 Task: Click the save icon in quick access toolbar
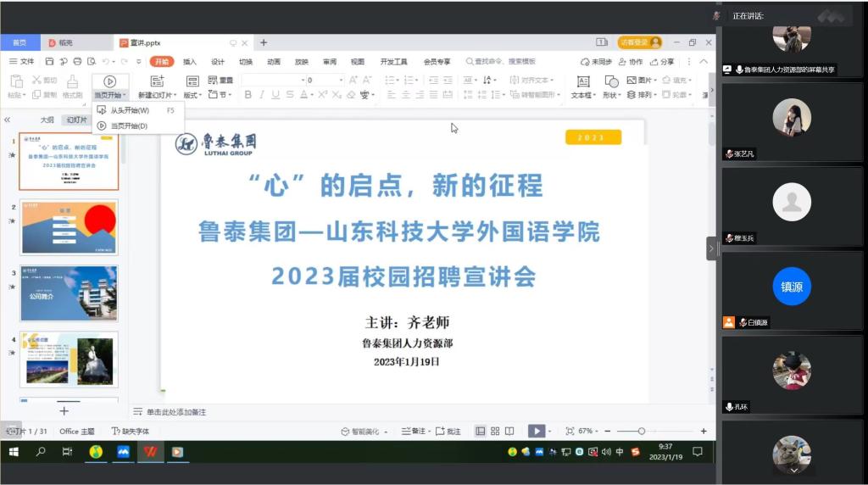coord(49,62)
